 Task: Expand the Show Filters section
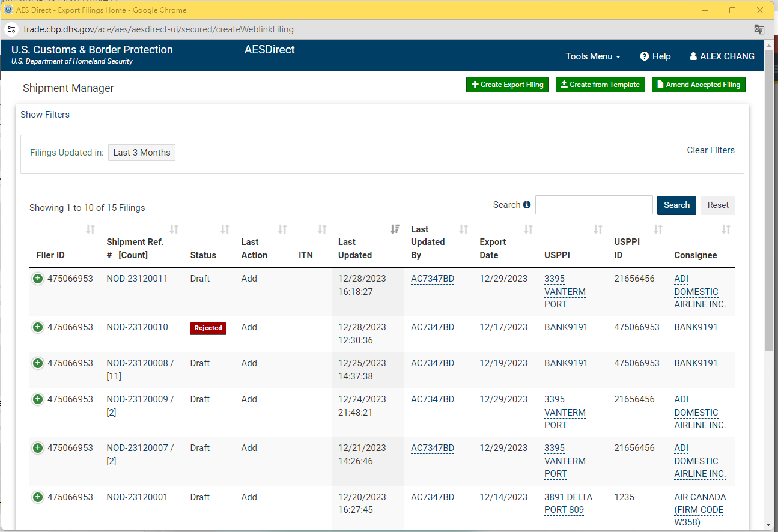(45, 114)
